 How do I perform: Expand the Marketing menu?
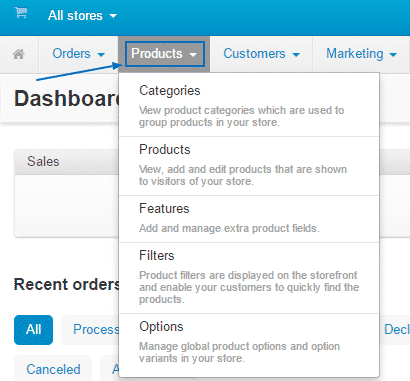(361, 54)
